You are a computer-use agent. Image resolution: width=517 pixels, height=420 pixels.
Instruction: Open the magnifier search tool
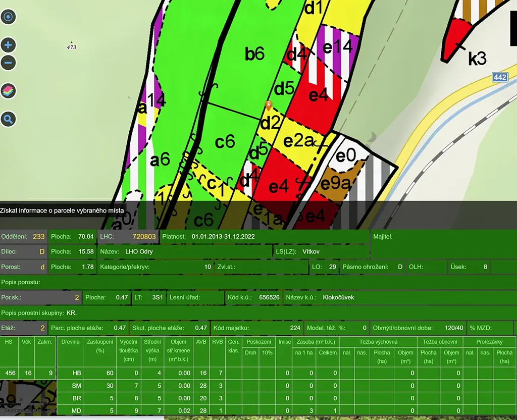click(x=8, y=120)
